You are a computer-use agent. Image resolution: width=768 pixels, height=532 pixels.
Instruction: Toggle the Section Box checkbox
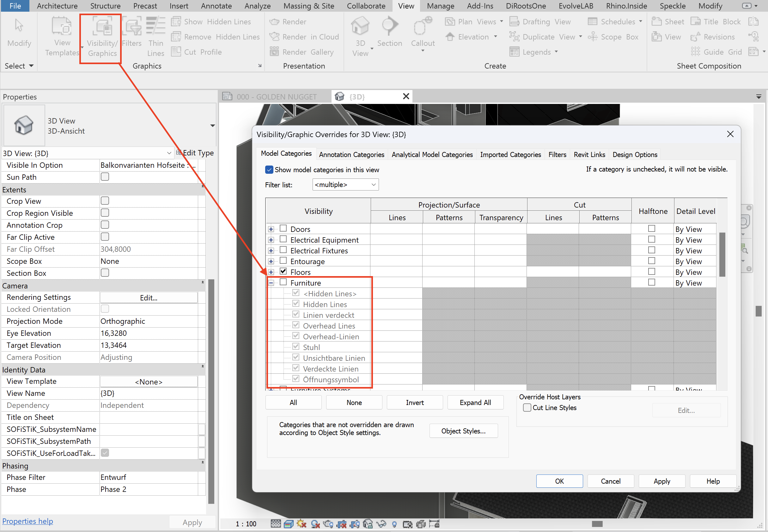click(105, 273)
